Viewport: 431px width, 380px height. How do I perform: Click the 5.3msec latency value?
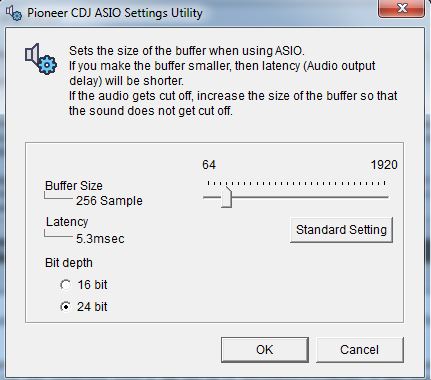pos(100,239)
